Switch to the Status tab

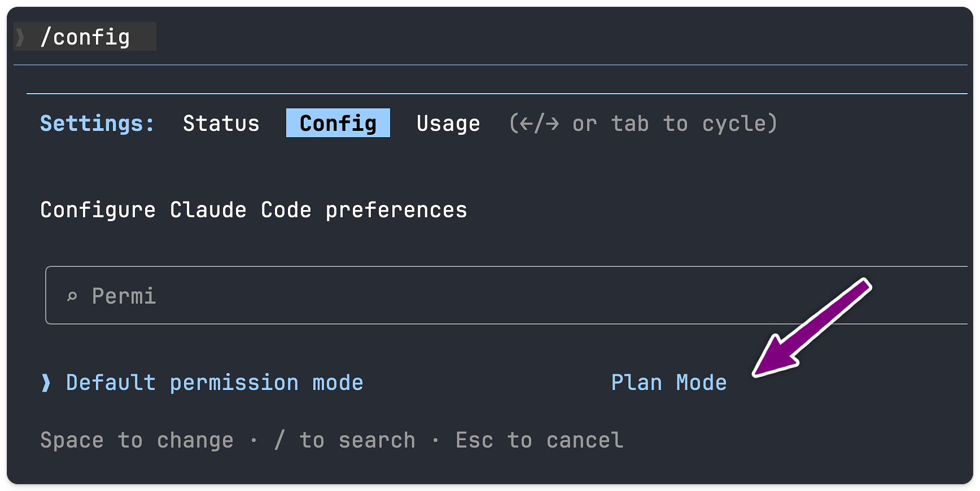tap(221, 124)
